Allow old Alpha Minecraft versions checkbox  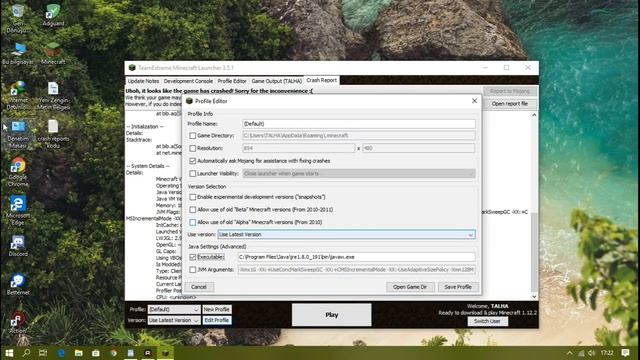[192, 222]
